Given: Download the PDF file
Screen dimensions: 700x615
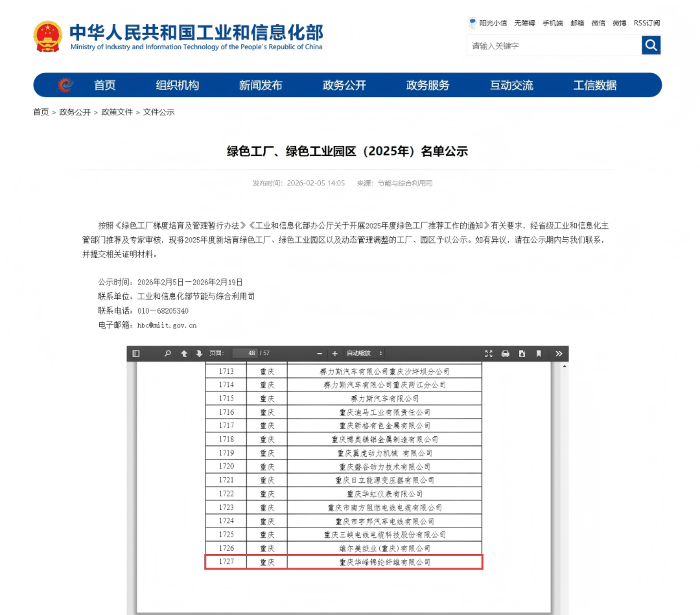Looking at the screenshot, I should [522, 353].
